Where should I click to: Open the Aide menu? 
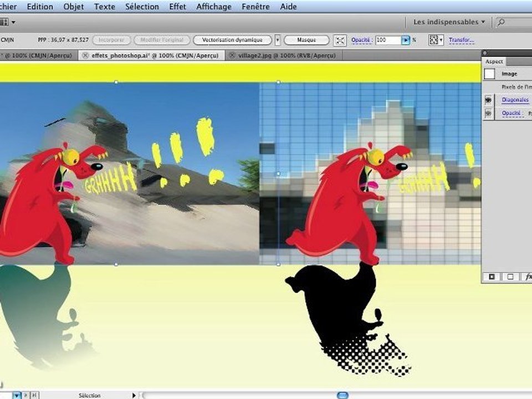click(288, 7)
